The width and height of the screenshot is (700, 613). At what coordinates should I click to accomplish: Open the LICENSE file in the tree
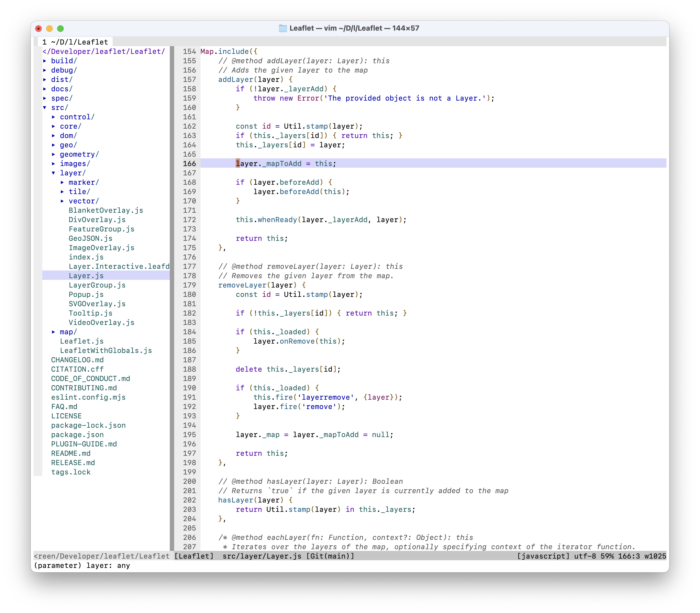pos(67,416)
